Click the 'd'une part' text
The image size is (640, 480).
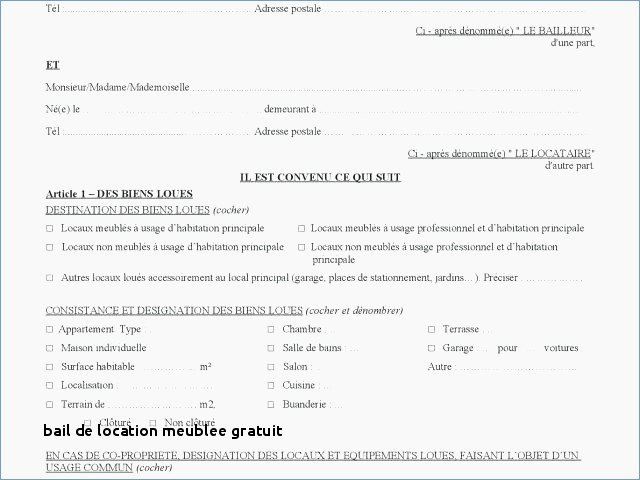pos(572,43)
